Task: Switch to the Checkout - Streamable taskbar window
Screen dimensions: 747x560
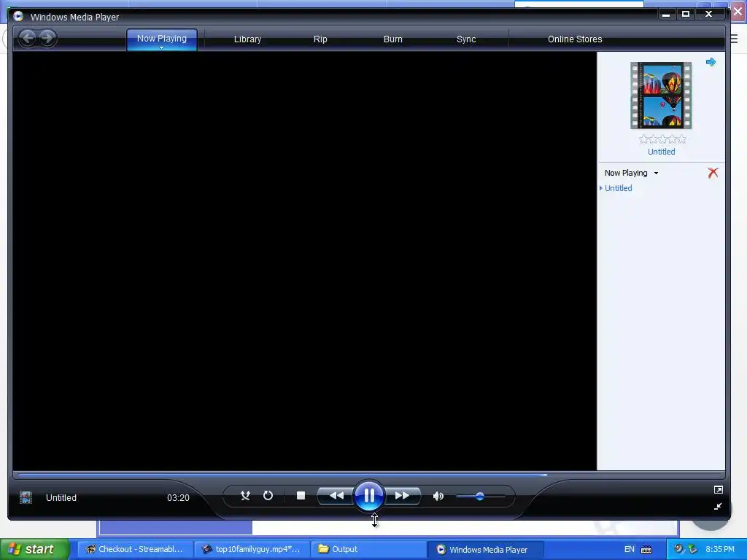Action: click(134, 549)
